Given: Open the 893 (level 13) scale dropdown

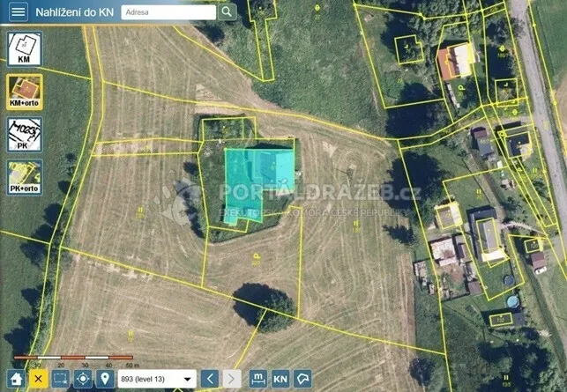Looking at the screenshot, I should pos(157,379).
